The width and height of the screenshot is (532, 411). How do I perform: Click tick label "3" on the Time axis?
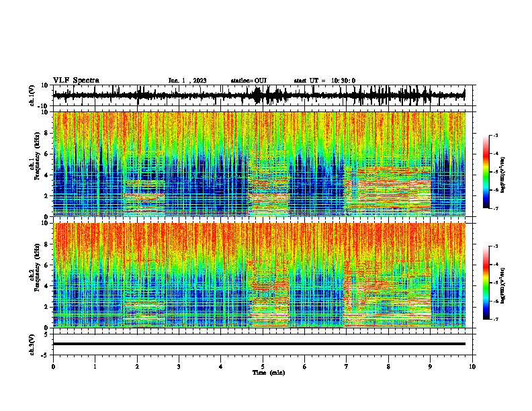179,367
